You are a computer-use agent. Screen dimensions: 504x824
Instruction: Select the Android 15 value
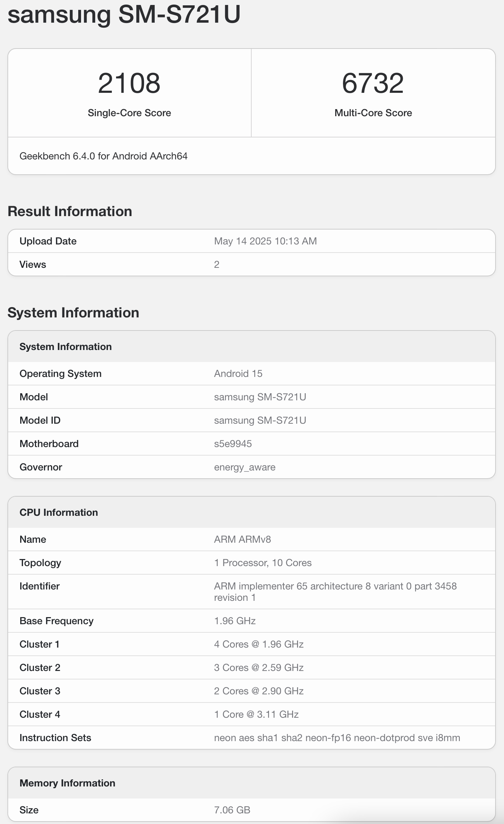238,373
